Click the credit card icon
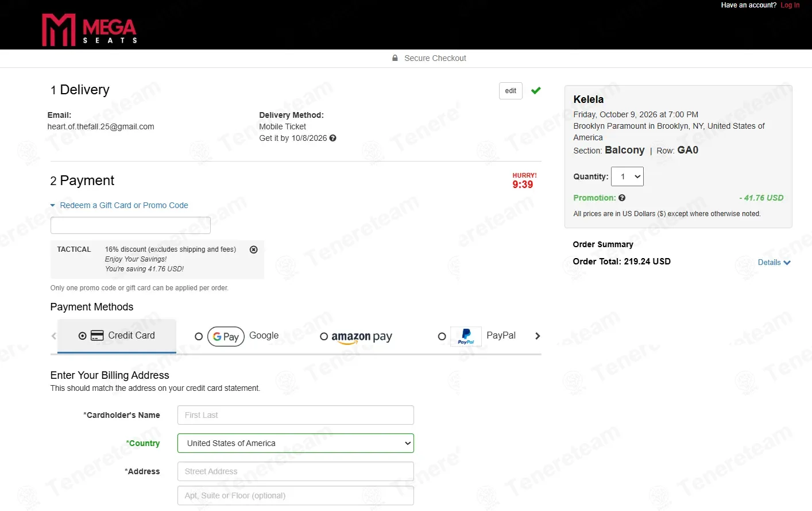This screenshot has width=812, height=511. pos(98,336)
